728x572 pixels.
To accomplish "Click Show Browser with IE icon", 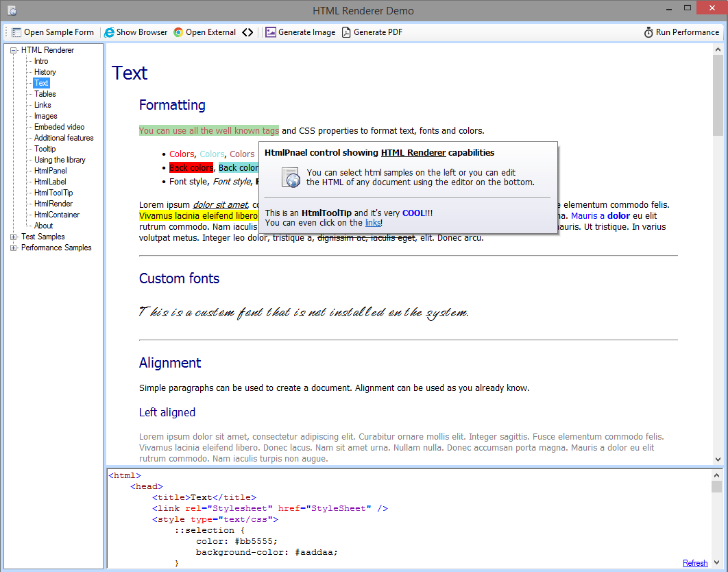I will (x=136, y=32).
